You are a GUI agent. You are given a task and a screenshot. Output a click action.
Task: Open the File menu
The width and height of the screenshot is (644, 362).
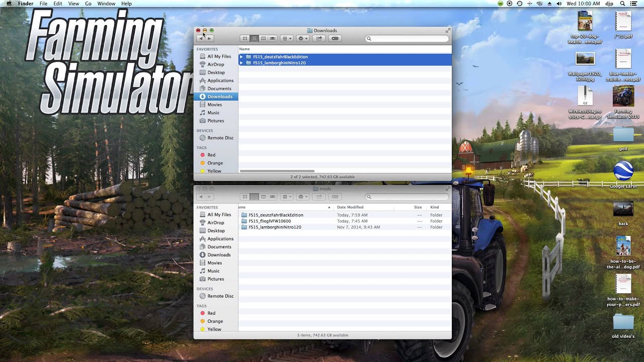coord(43,4)
